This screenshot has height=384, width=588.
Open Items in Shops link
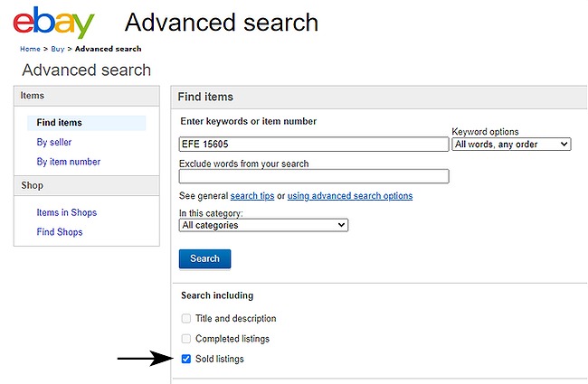pos(67,212)
